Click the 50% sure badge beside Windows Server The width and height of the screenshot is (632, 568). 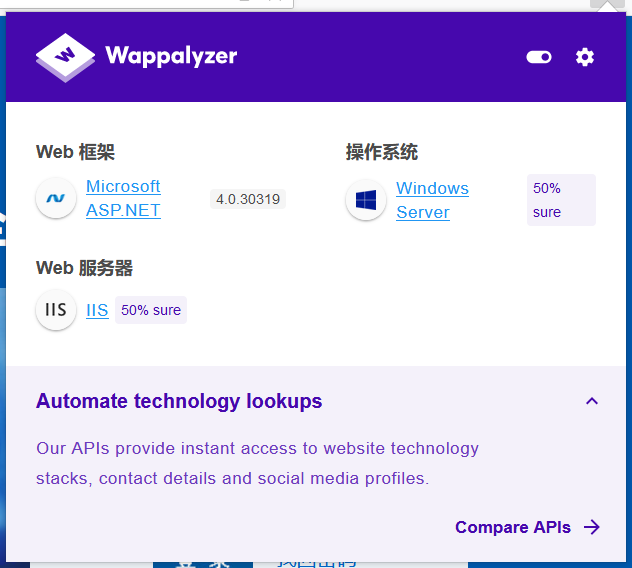[561, 200]
